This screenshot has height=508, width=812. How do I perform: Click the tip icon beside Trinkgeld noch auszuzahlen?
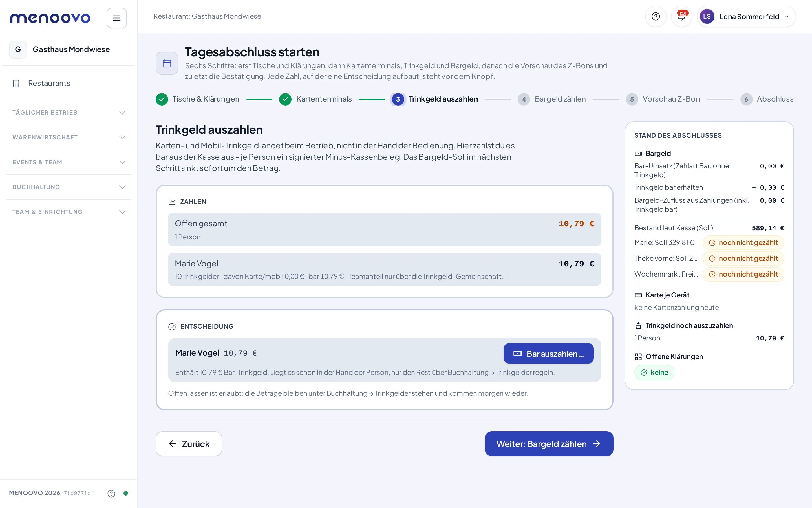638,326
